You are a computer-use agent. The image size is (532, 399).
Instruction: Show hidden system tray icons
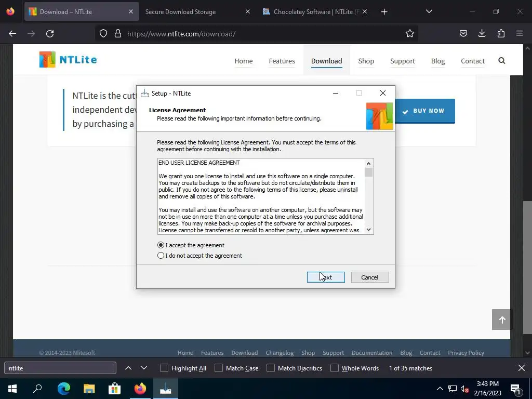coord(440,389)
